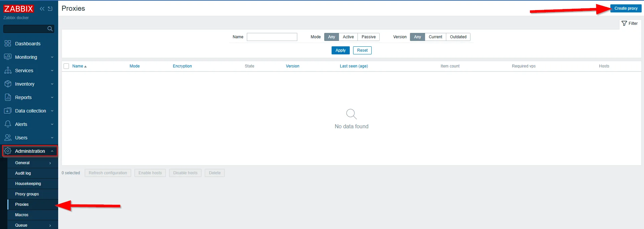Click the Filter funnel icon

(624, 24)
